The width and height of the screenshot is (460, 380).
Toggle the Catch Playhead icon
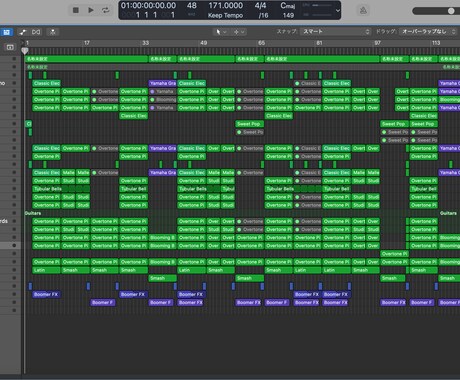(53, 32)
